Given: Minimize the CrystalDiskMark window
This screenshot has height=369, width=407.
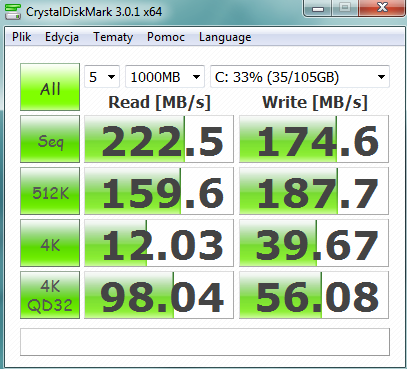Looking at the screenshot, I should [318, 8].
